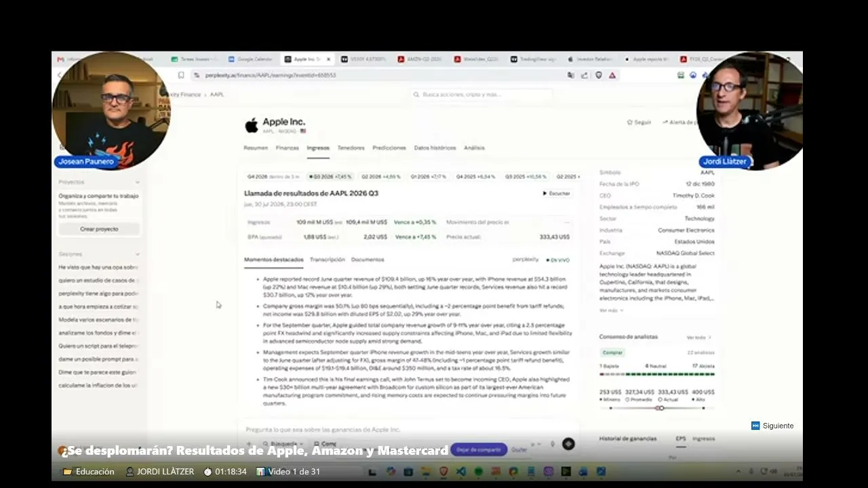Click the share icon in address bar
This screenshot has height=488, width=868.
(x=585, y=75)
